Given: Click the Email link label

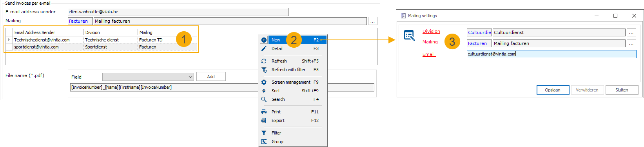Looking at the screenshot, I should (429, 54).
